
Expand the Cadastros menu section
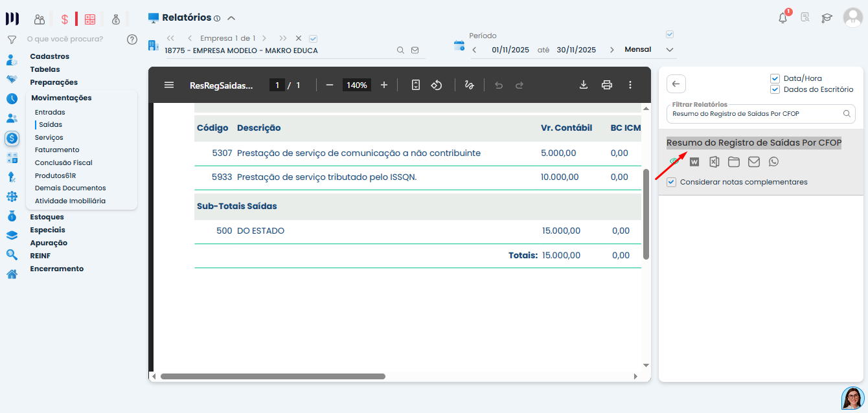pos(49,56)
